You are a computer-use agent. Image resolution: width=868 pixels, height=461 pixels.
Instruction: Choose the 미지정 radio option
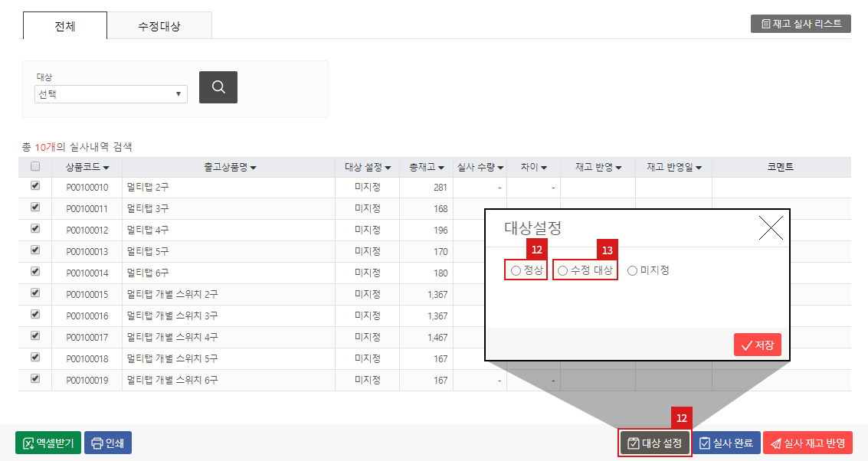pos(633,270)
